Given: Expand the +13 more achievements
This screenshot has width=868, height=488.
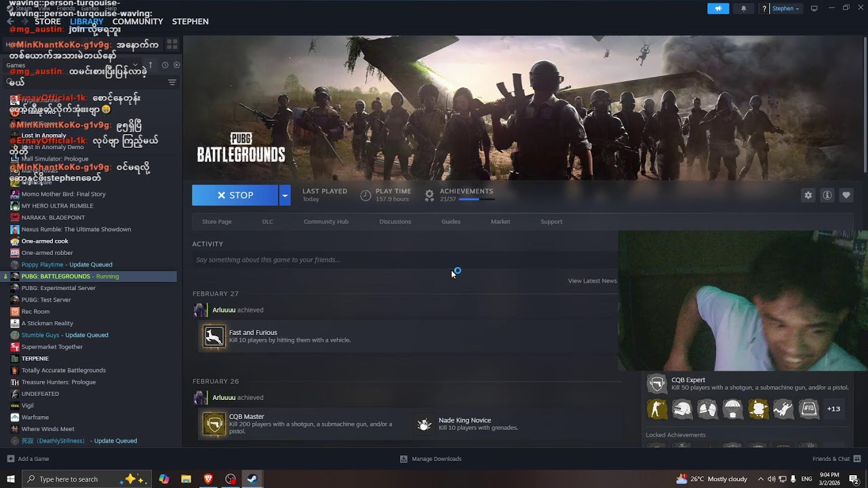Looking at the screenshot, I should 833,409.
